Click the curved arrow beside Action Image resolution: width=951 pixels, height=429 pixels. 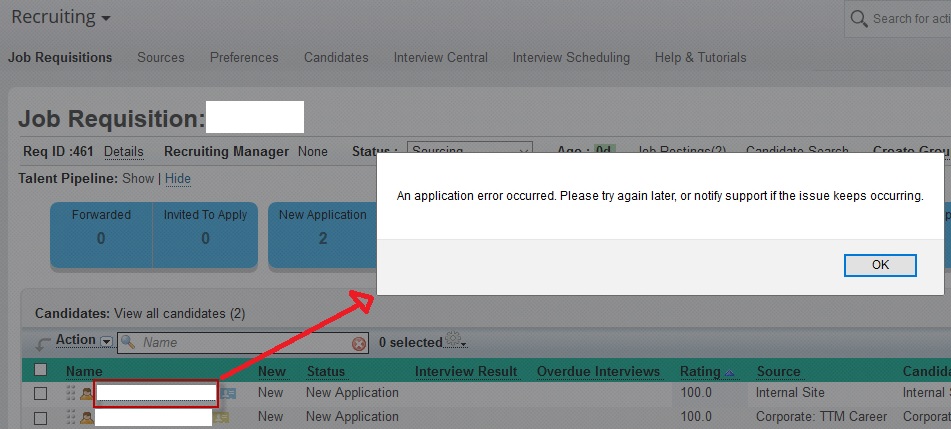click(x=43, y=345)
